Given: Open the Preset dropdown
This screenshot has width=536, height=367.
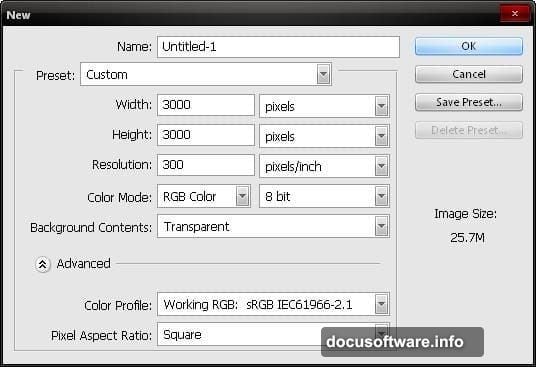Looking at the screenshot, I should 206,74.
